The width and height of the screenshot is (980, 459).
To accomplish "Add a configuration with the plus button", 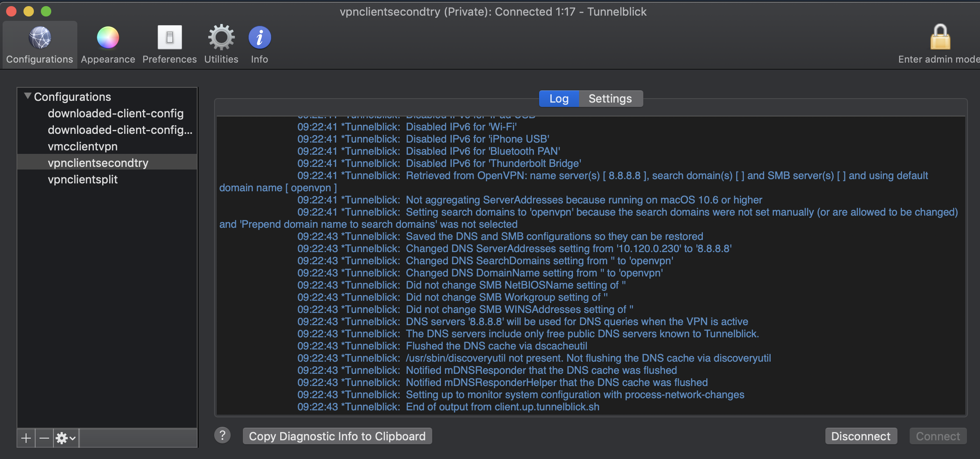I will (26, 438).
